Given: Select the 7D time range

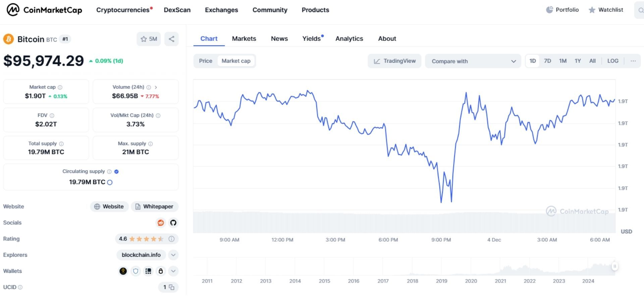Looking at the screenshot, I should [547, 61].
